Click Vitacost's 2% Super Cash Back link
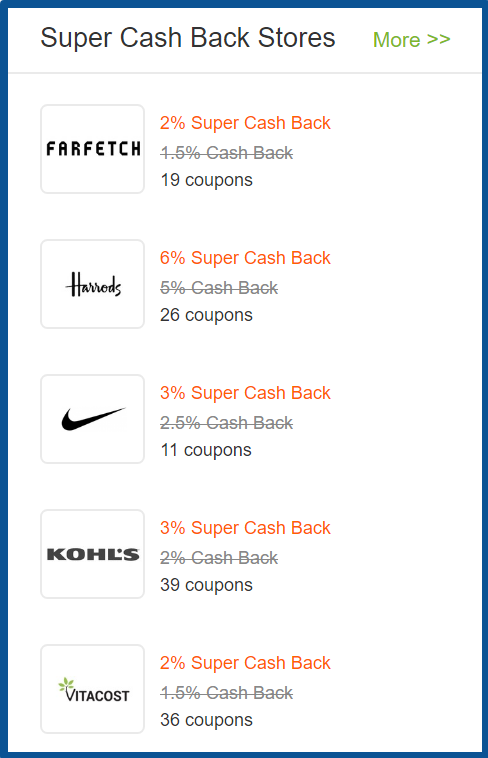The height and width of the screenshot is (758, 488). pyautogui.click(x=245, y=662)
